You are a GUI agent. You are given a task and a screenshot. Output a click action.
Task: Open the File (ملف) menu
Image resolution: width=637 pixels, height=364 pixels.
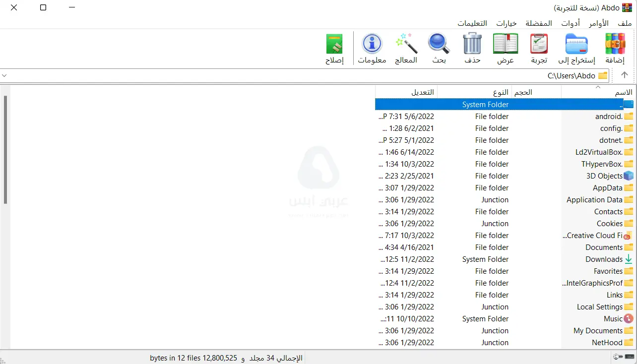point(625,23)
